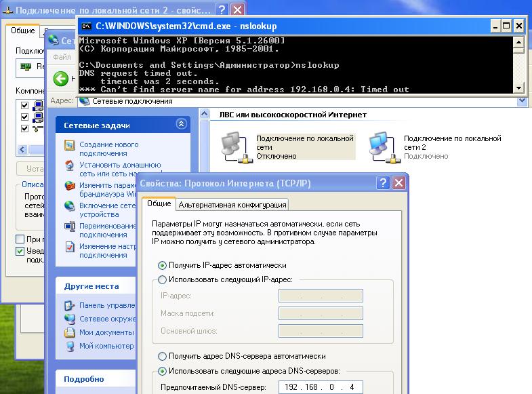532x394 pixels.
Task: Open Установить домашнюю сеть link
Action: pyautogui.click(x=120, y=170)
